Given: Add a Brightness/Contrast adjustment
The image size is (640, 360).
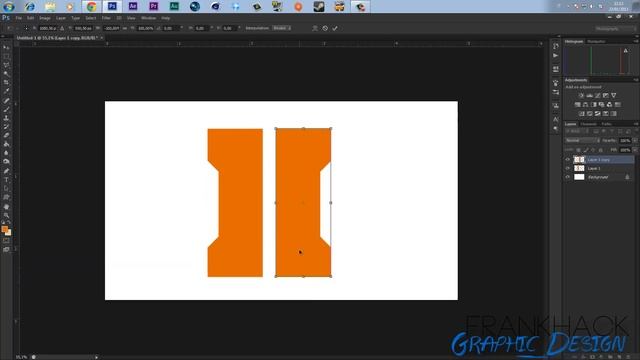Looking at the screenshot, I should [x=581, y=96].
